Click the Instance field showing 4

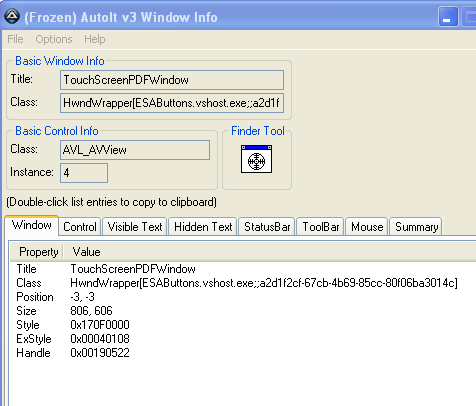pos(84,173)
